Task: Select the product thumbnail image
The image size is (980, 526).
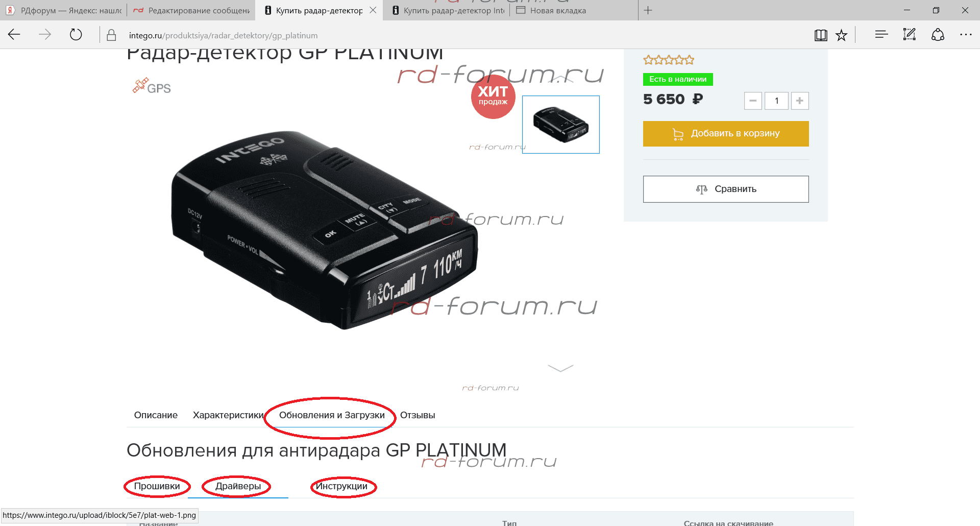Action: click(561, 125)
